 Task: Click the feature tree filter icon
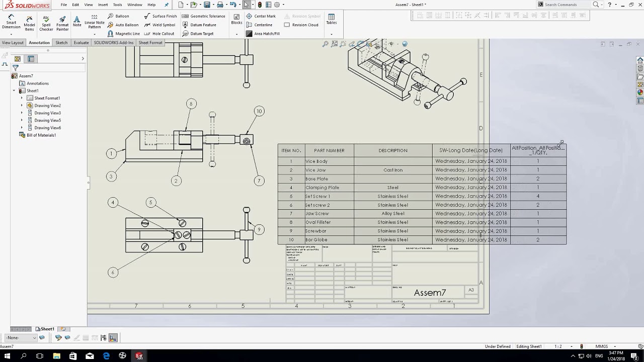click(x=16, y=68)
